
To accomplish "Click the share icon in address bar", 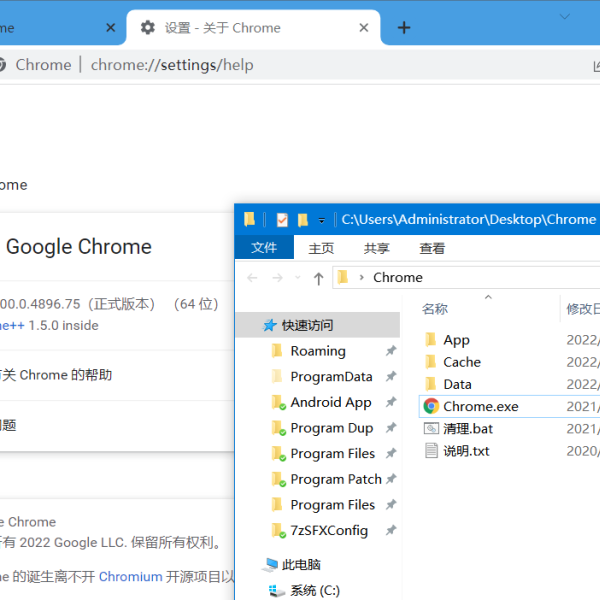I will pos(597,65).
